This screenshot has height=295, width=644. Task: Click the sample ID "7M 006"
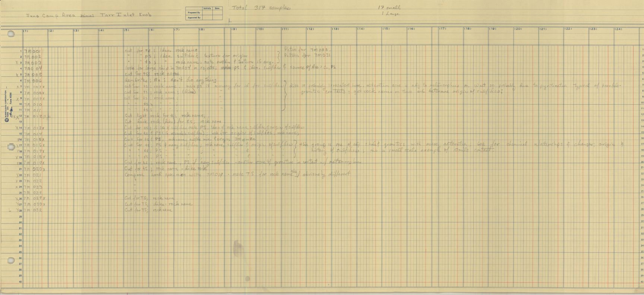coord(33,81)
